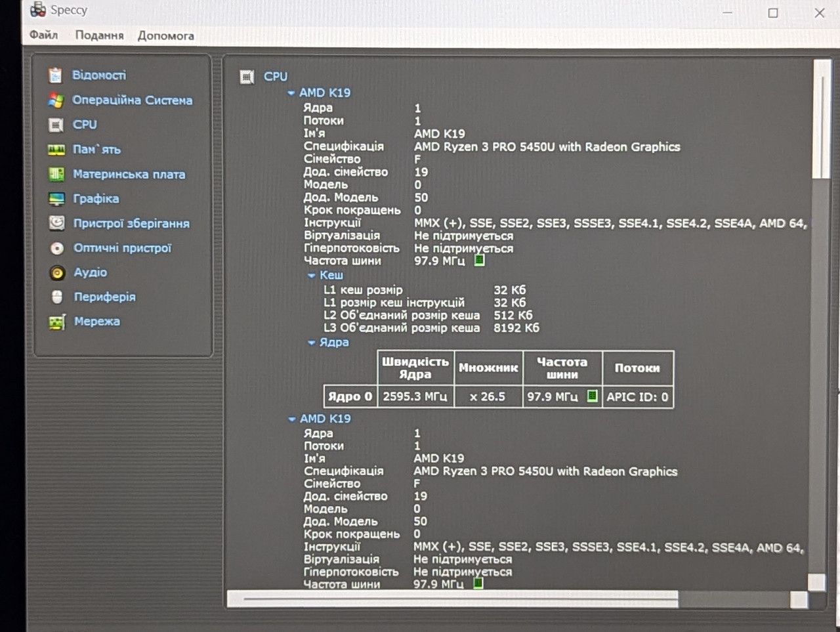Select the Аудіо speaker icon
840x632 pixels.
[57, 272]
